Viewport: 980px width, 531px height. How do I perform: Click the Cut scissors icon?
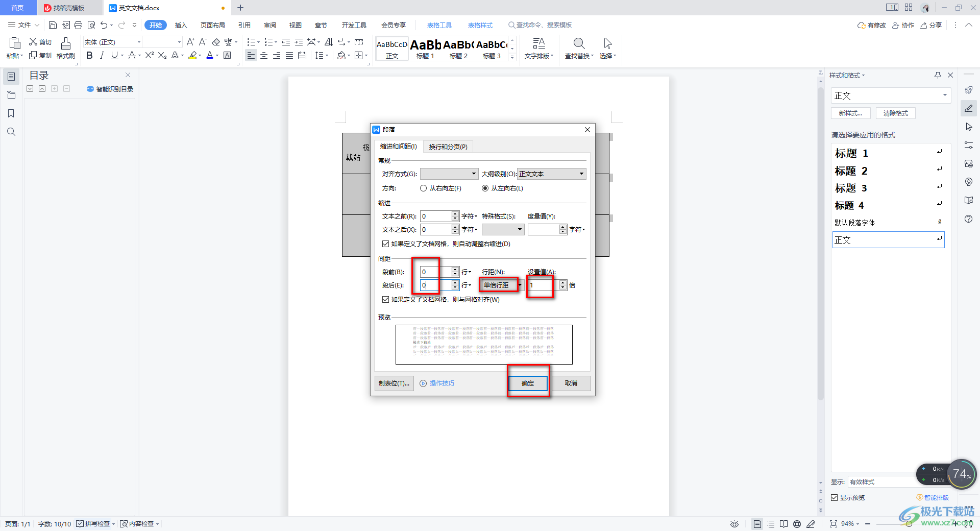33,42
